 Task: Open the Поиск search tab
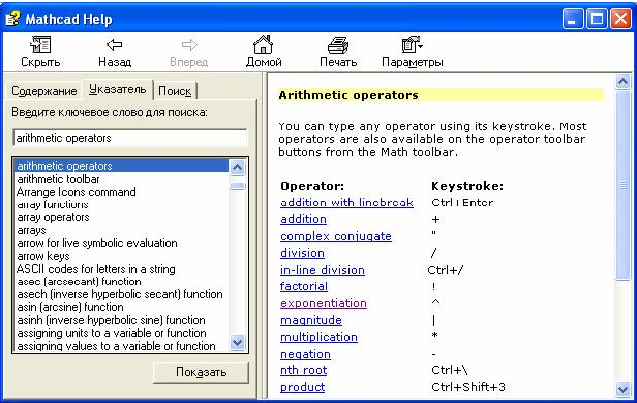click(x=175, y=91)
